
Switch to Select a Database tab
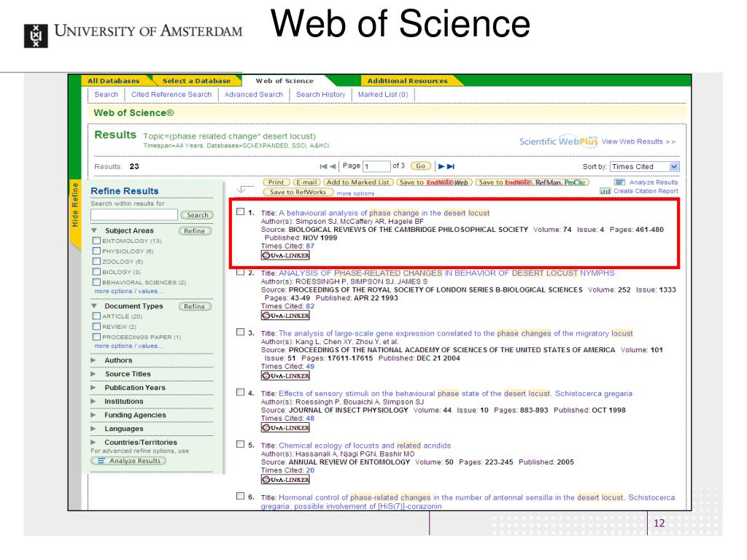pyautogui.click(x=196, y=81)
